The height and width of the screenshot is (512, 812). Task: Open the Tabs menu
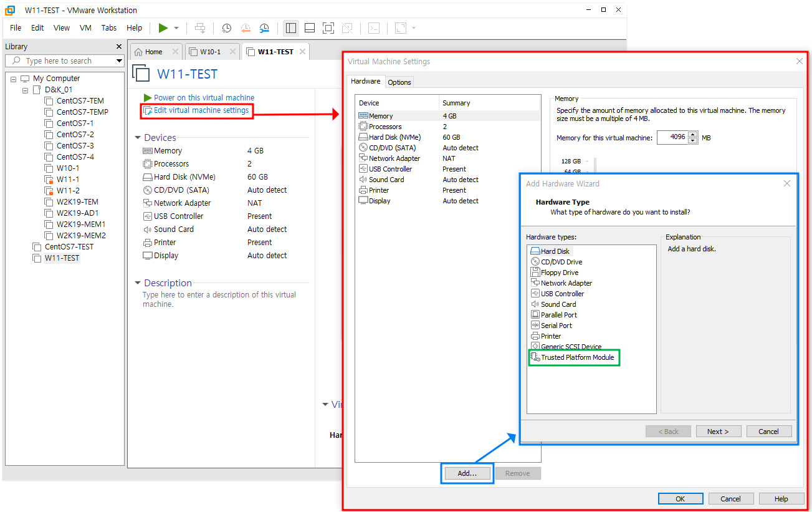pyautogui.click(x=109, y=28)
